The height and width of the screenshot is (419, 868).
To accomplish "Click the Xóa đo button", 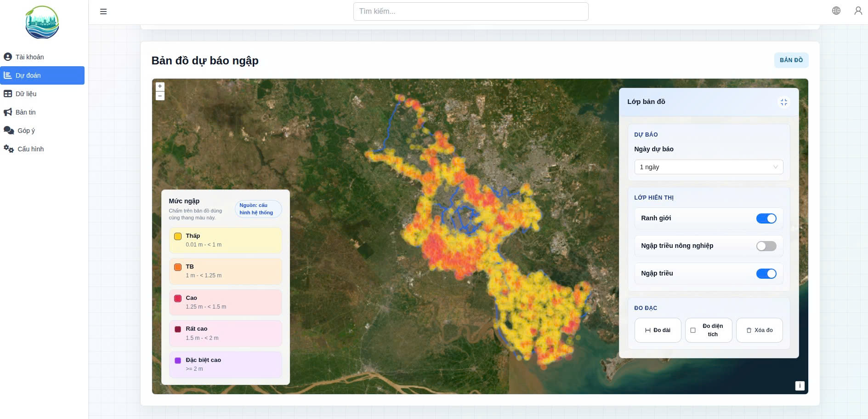I will [x=759, y=330].
